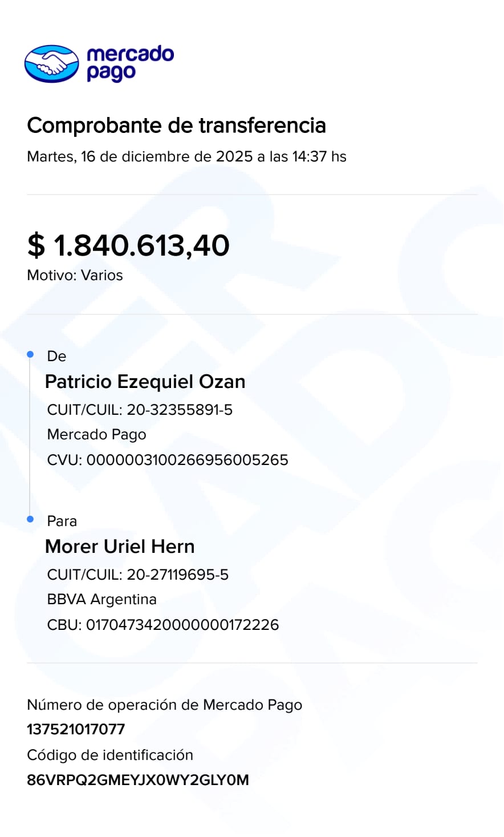Select the recipient's CBU number
Screen dimensions: 504x837
pos(182,625)
